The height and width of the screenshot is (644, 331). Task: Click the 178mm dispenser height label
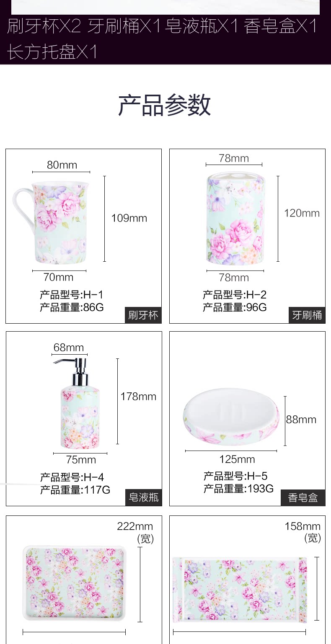(x=138, y=397)
